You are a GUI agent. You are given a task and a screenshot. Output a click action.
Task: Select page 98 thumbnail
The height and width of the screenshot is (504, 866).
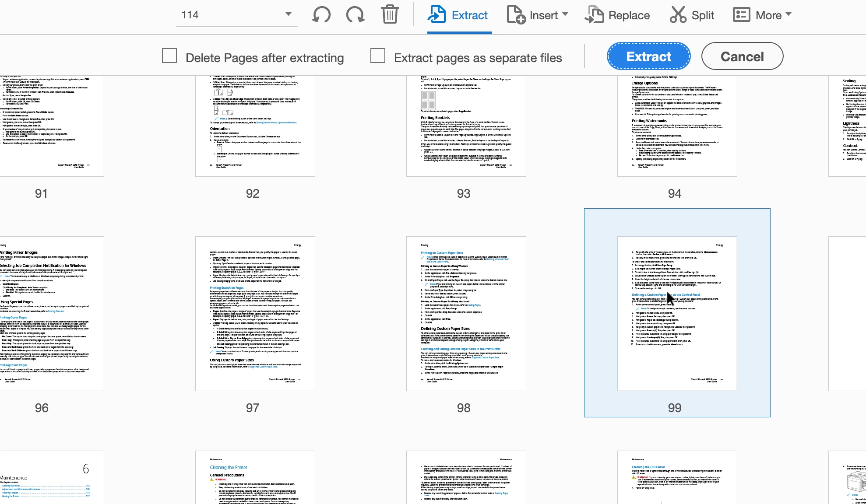point(466,313)
